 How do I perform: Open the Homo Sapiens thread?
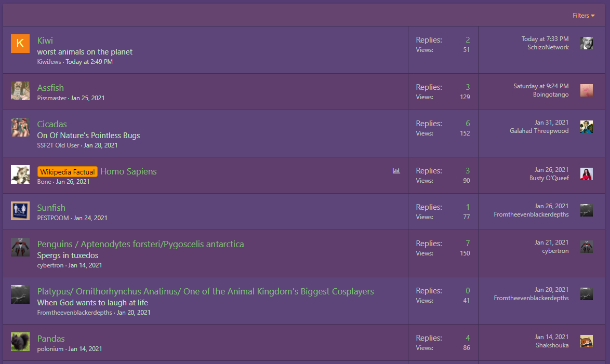(x=128, y=171)
